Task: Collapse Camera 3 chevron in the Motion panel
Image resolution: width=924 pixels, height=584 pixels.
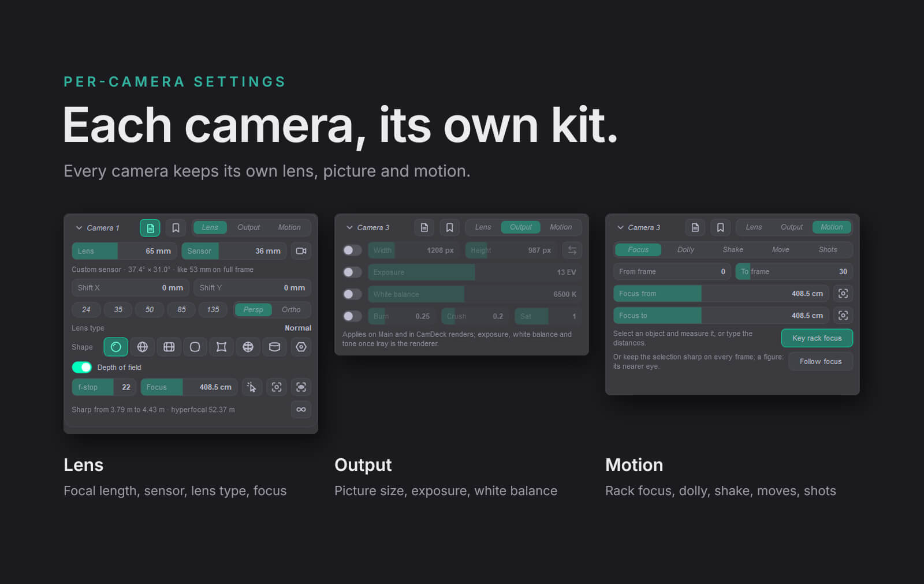Action: (620, 227)
